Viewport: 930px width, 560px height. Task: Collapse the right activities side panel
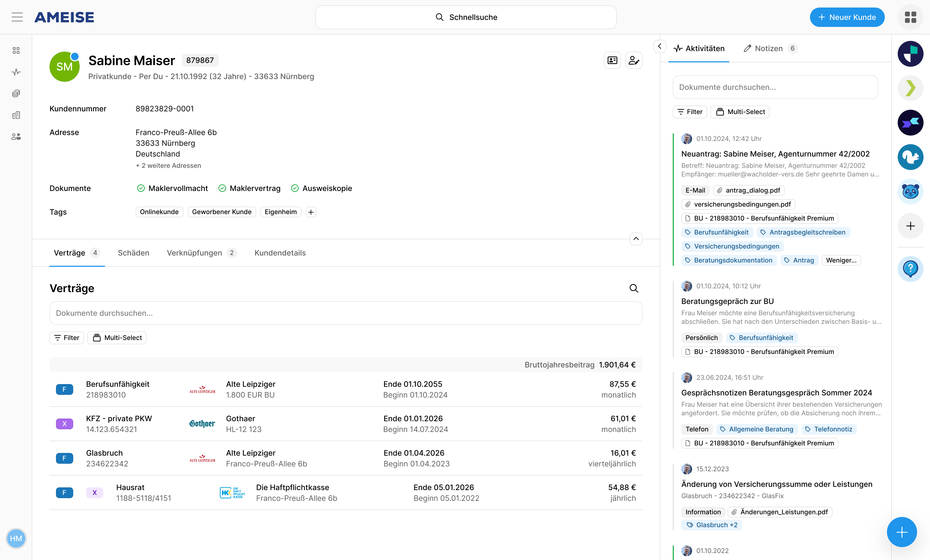(659, 46)
